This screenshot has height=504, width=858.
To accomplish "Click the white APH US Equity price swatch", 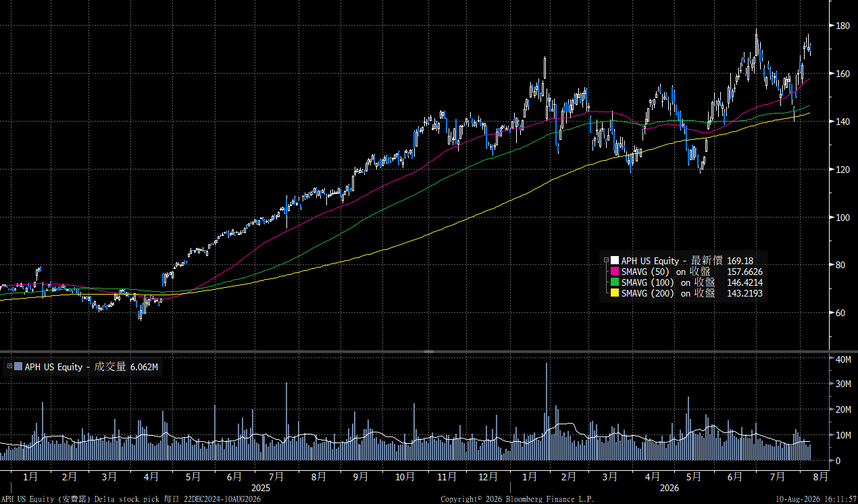I will [615, 260].
